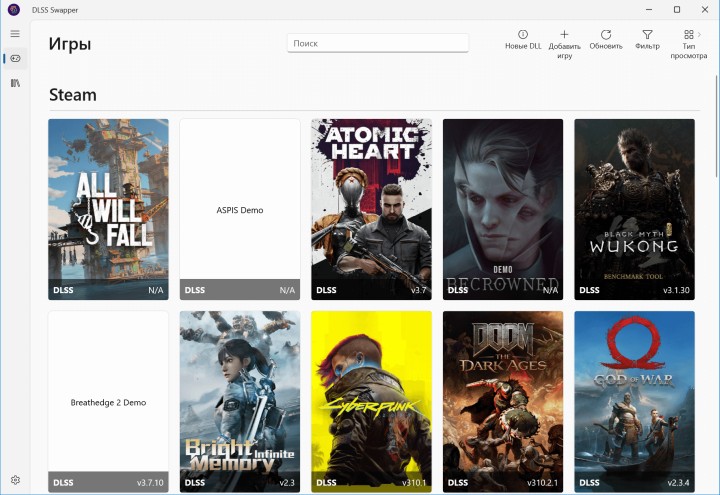Open the All Will Fall game card
The height and width of the screenshot is (495, 720).
pos(108,209)
